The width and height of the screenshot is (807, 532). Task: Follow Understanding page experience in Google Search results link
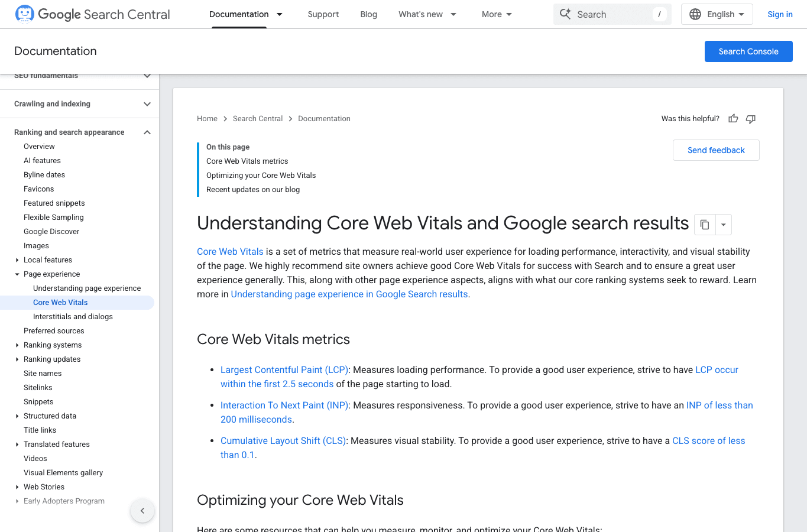coord(349,294)
